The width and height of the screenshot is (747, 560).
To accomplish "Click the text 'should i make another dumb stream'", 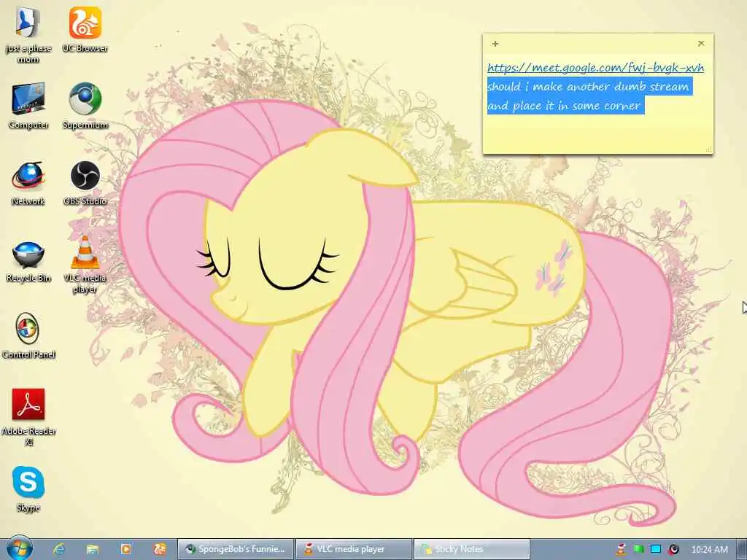I will pos(588,87).
